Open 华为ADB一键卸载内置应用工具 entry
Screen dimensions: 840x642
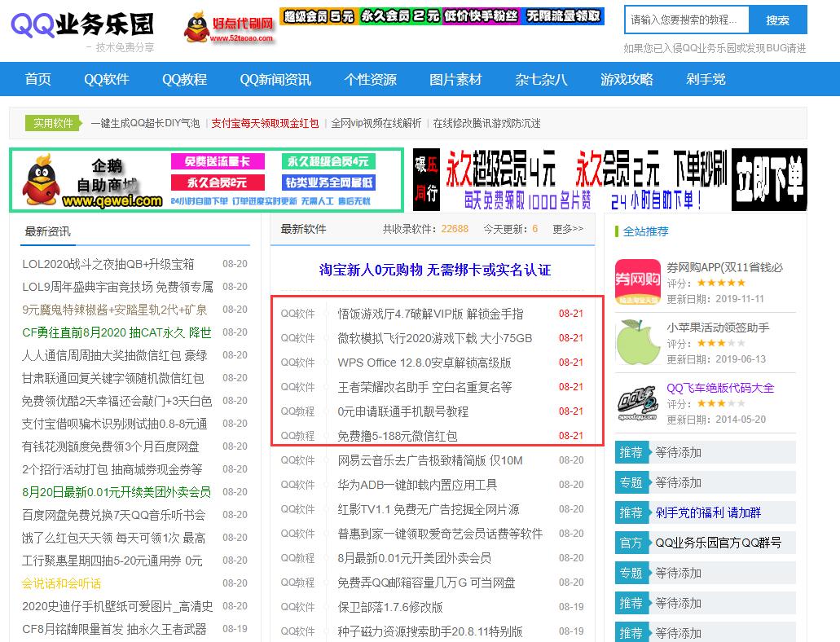pyautogui.click(x=417, y=485)
